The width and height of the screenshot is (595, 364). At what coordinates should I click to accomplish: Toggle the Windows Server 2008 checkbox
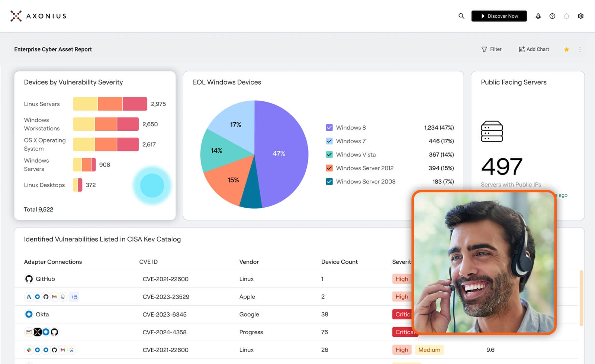point(329,182)
